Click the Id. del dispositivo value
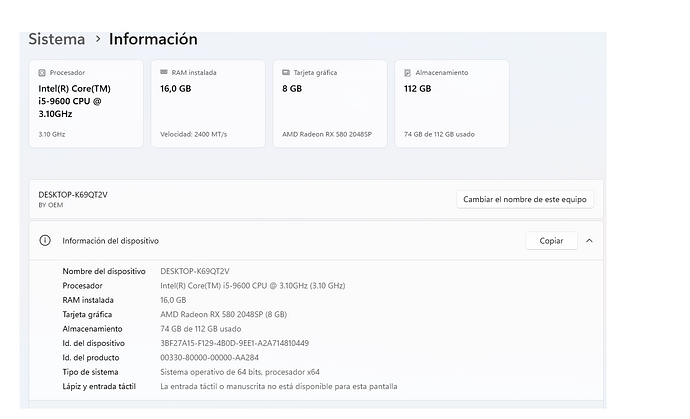The width and height of the screenshot is (690, 419). [x=235, y=343]
